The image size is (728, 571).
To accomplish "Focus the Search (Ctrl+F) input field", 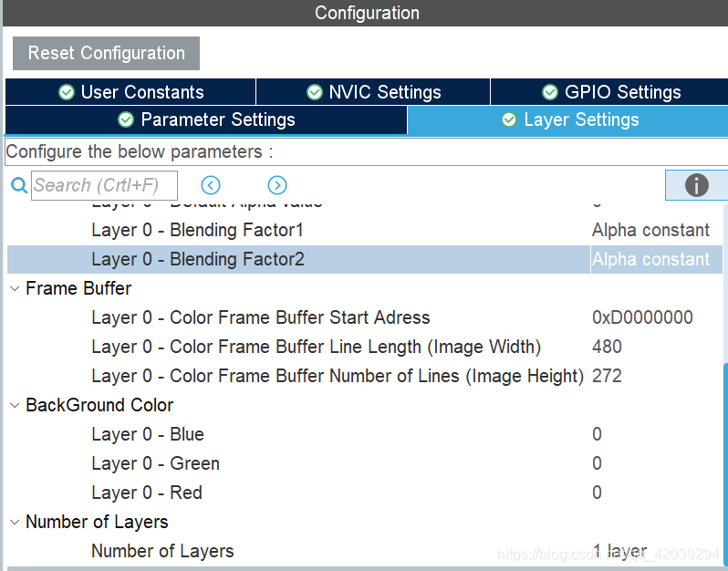I will pyautogui.click(x=104, y=185).
